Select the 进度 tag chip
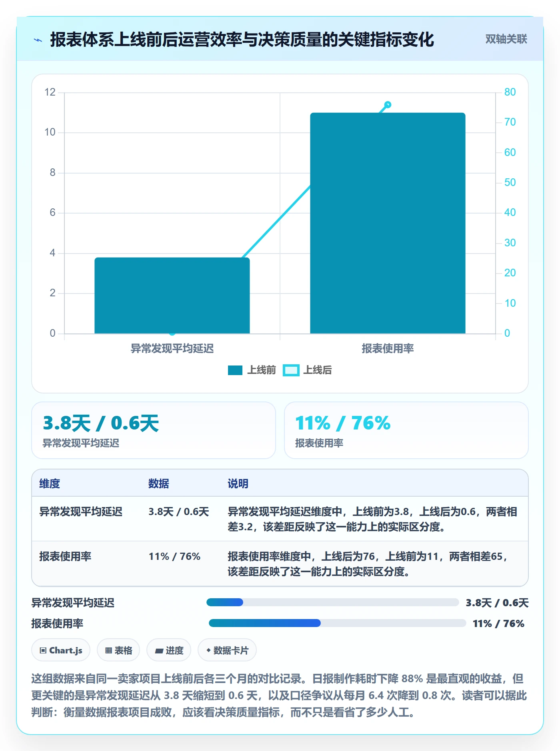 tap(169, 650)
